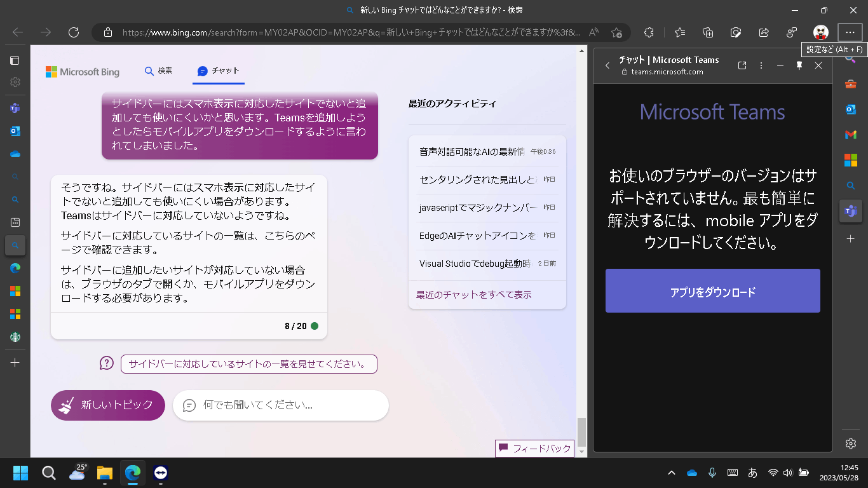
Task: Click the 新しいトピック button
Action: pyautogui.click(x=108, y=405)
